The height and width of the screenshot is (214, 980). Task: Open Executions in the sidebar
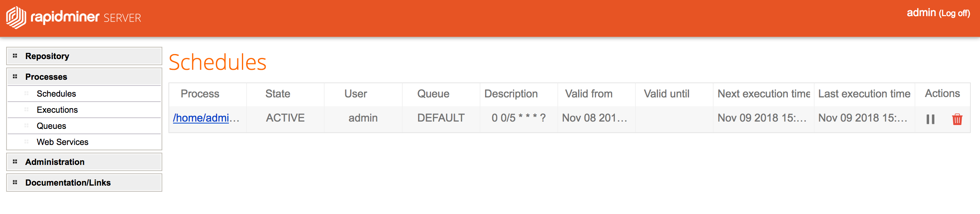(57, 110)
